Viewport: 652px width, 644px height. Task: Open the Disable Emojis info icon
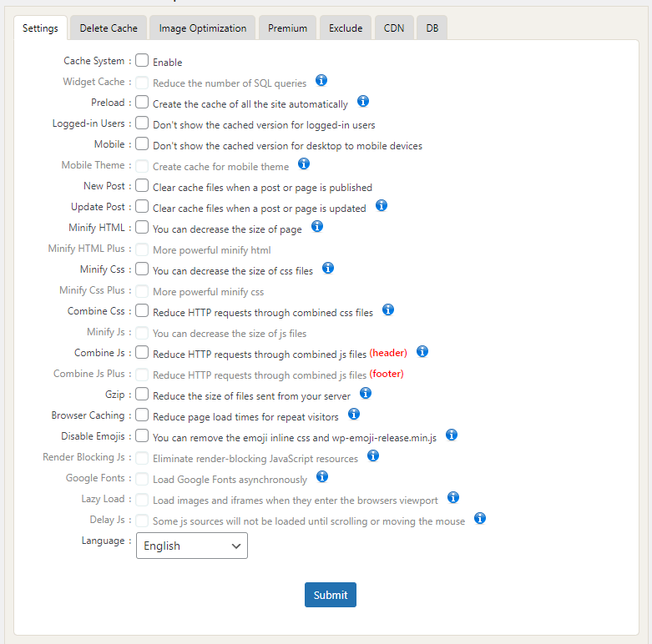click(452, 435)
